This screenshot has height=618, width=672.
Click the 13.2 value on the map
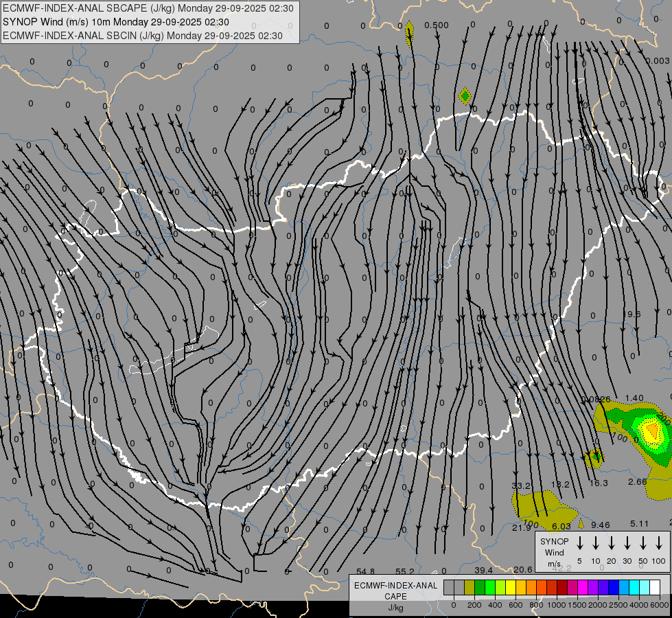[x=559, y=485]
